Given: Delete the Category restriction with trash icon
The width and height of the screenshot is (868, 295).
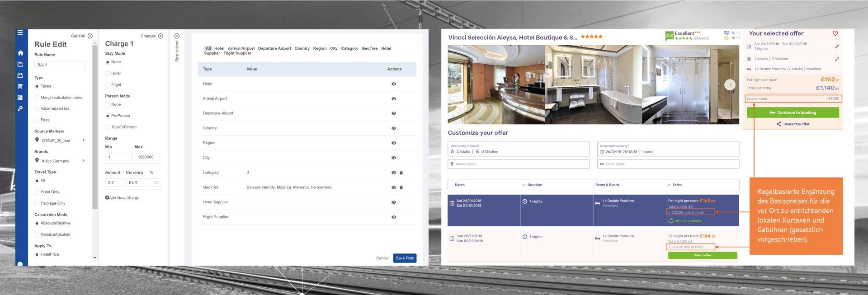Looking at the screenshot, I should pos(401,173).
